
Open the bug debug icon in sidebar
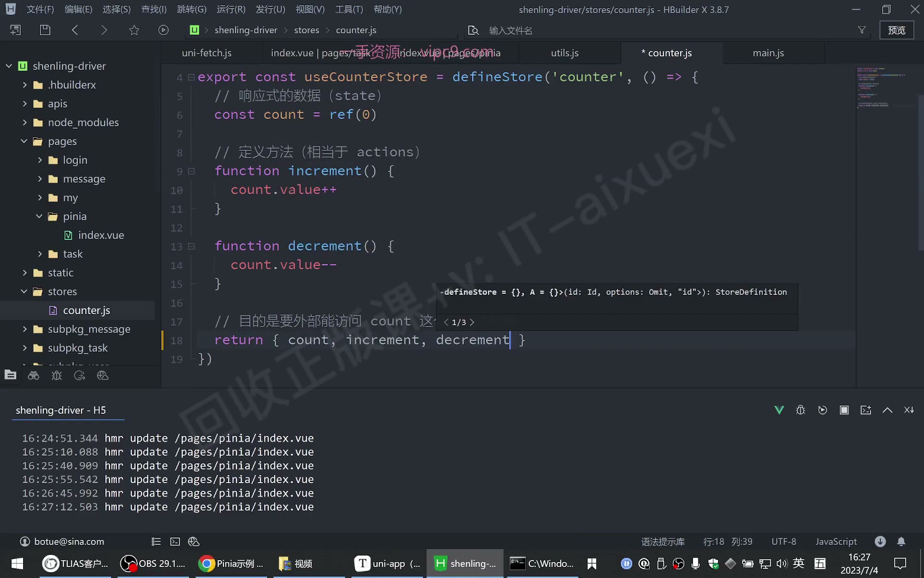pos(57,376)
